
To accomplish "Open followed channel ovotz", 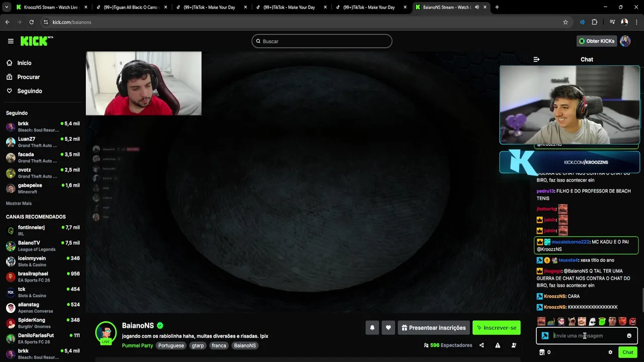I will tap(43, 173).
